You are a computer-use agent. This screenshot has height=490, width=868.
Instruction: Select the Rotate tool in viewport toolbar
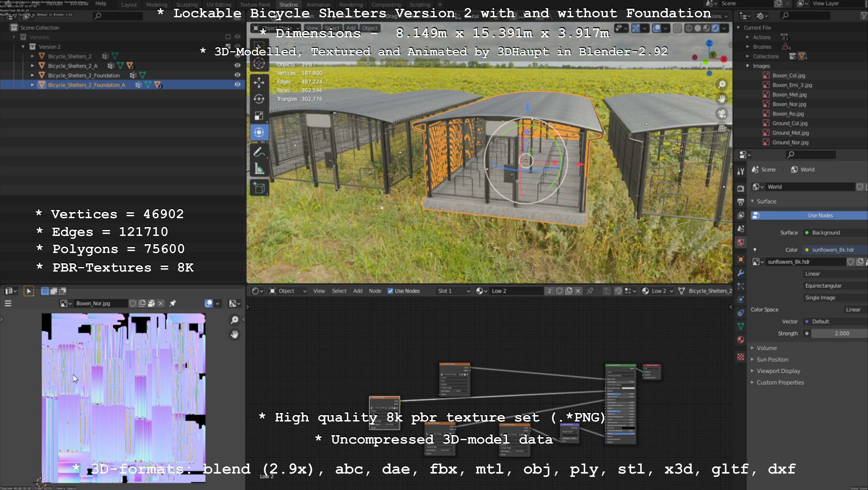point(259,99)
